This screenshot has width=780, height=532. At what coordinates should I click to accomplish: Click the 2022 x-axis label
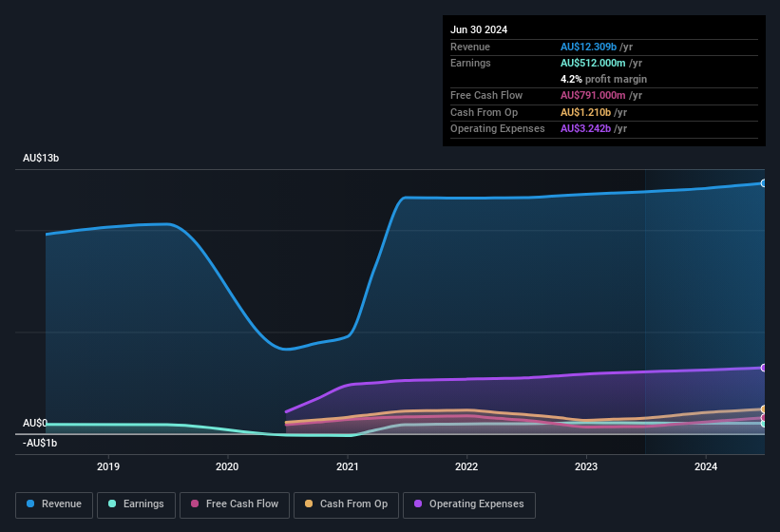click(x=466, y=466)
